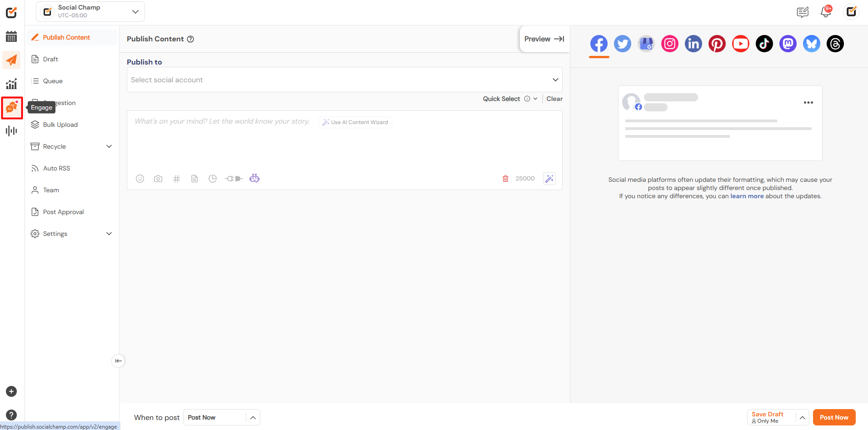Open the Bulk Upload section
This screenshot has width=868, height=430.
72,125
